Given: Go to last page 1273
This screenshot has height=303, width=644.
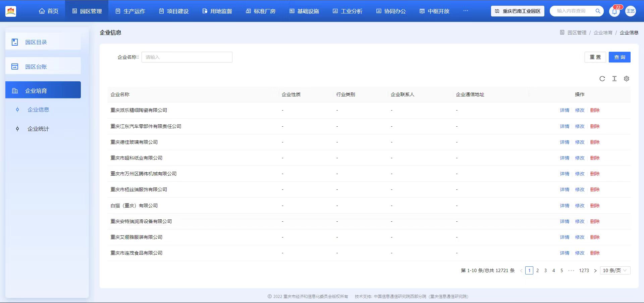Looking at the screenshot, I should 584,271.
